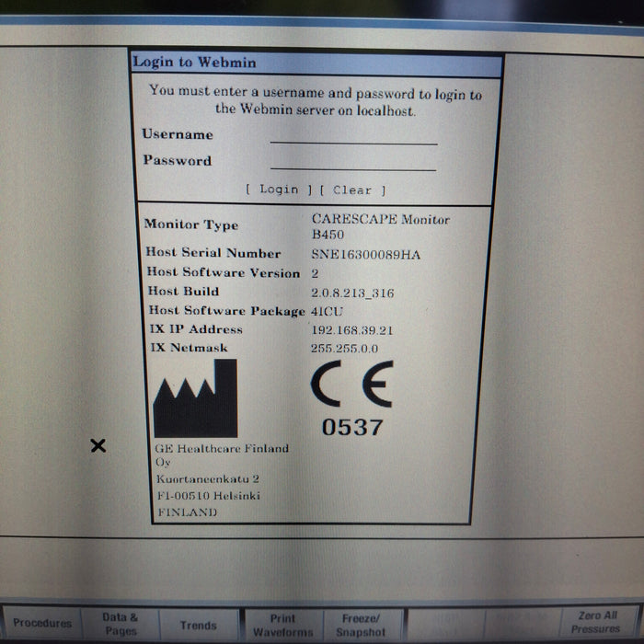644x644 pixels.
Task: Click the Password input field
Action: pos(353,161)
